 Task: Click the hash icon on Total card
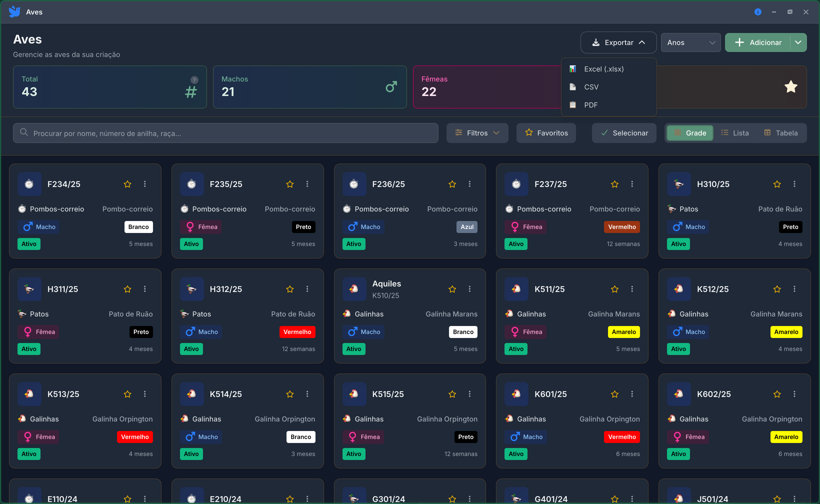[191, 92]
